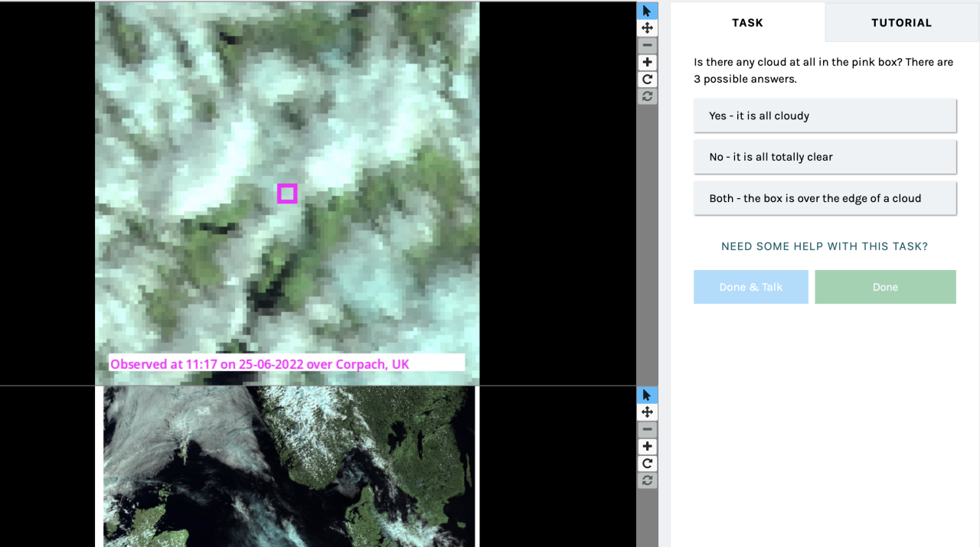Zoom out the upper cloud image
Screen dimensions: 980x547
[x=647, y=45]
